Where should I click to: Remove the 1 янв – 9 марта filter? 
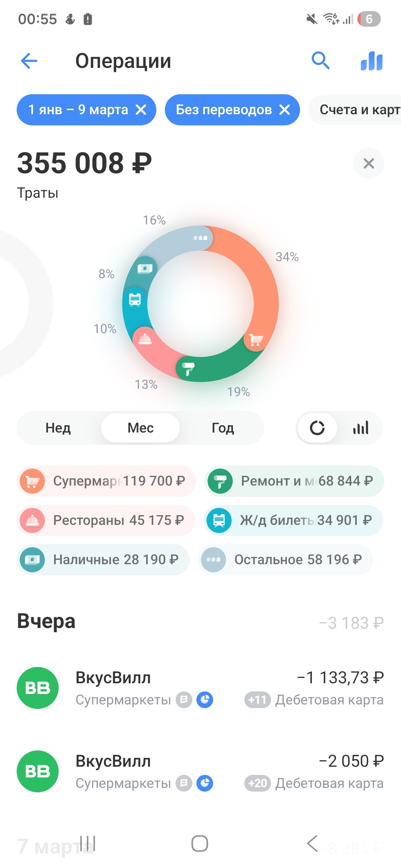(x=141, y=110)
